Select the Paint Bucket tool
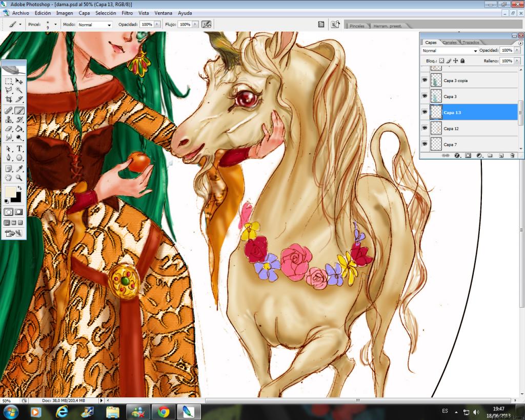This screenshot has height=420, width=525. click(x=19, y=129)
